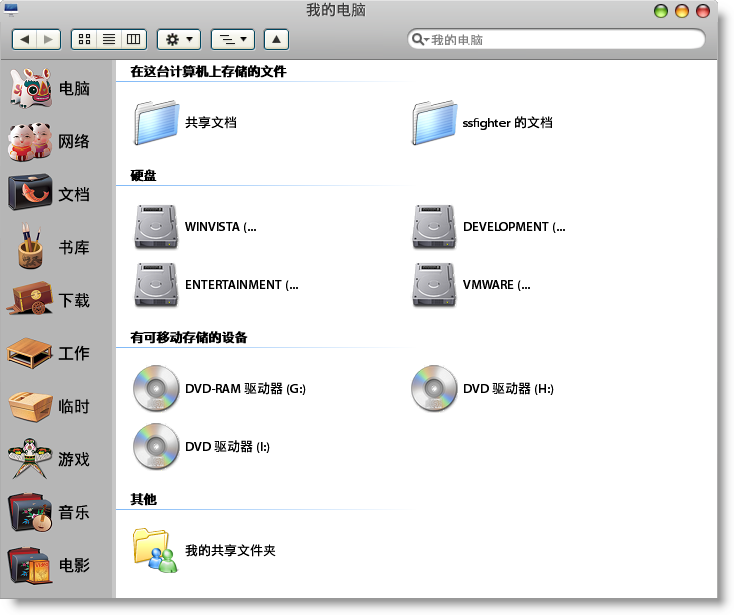734x615 pixels.
Task: Switch to list view mode
Action: pos(109,39)
